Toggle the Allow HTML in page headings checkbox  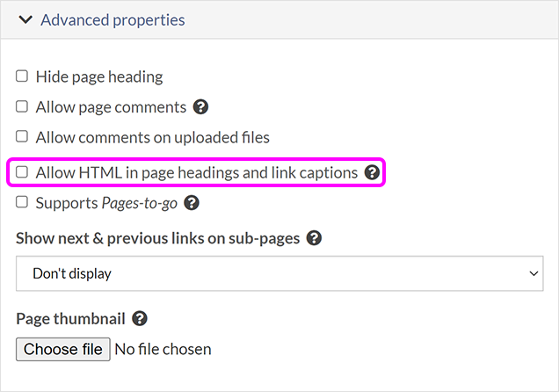(22, 172)
